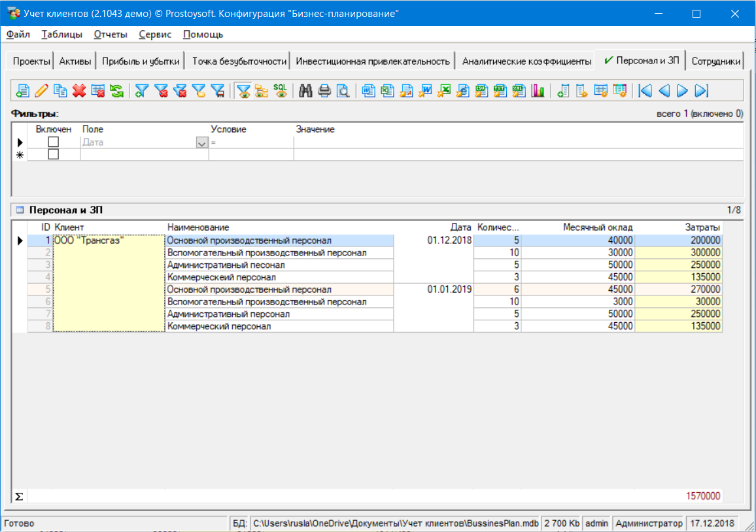756x532 pixels.
Task: Click the green refresh table icon
Action: coord(116,91)
